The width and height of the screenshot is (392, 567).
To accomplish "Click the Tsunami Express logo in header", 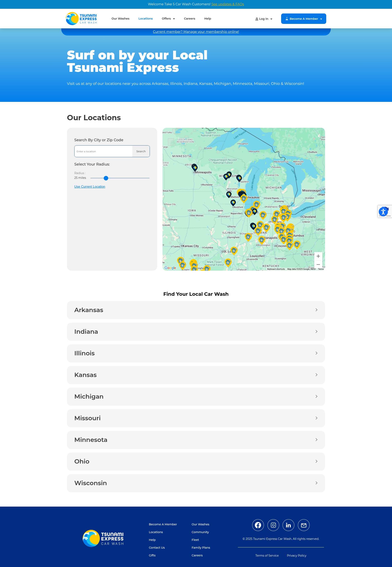I will point(81,19).
